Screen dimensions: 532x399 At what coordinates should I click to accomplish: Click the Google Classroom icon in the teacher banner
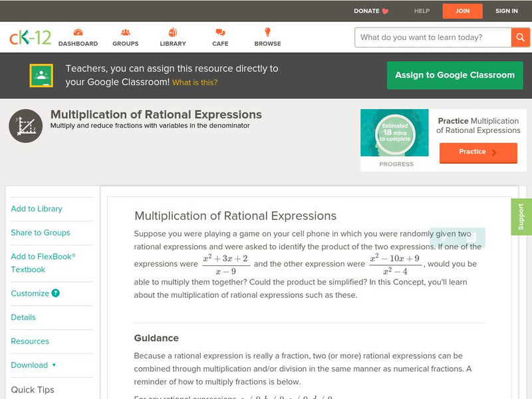(x=42, y=75)
